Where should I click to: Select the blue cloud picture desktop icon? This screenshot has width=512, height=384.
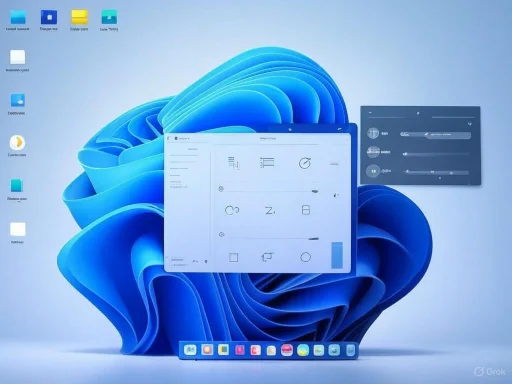click(x=18, y=100)
